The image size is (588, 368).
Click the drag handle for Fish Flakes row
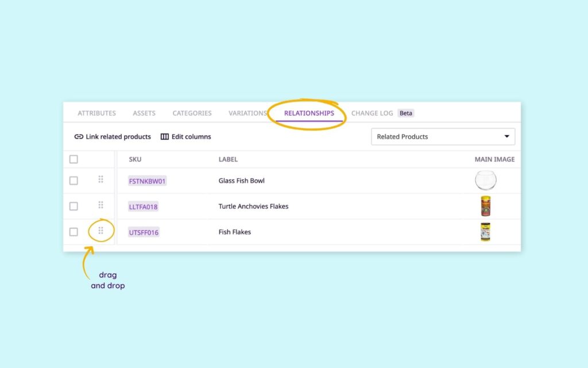pyautogui.click(x=100, y=231)
